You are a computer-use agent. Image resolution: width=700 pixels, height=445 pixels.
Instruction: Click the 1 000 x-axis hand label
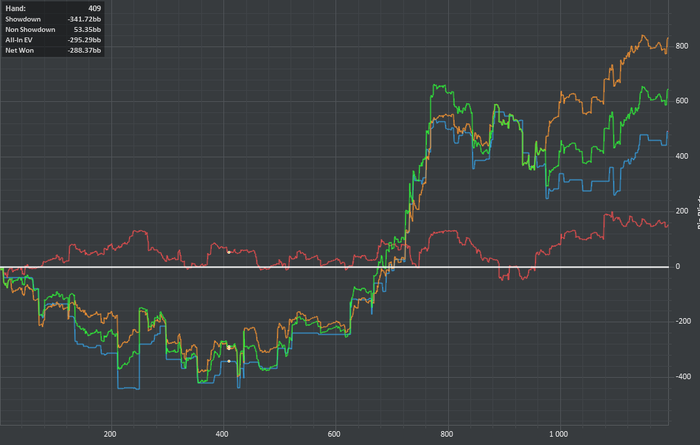pyautogui.click(x=558, y=434)
